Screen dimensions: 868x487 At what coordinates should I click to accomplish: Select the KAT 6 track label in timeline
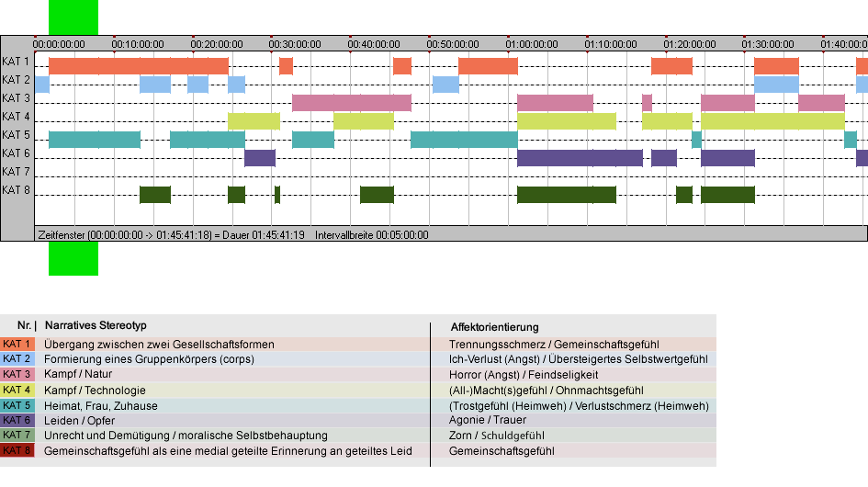16,153
